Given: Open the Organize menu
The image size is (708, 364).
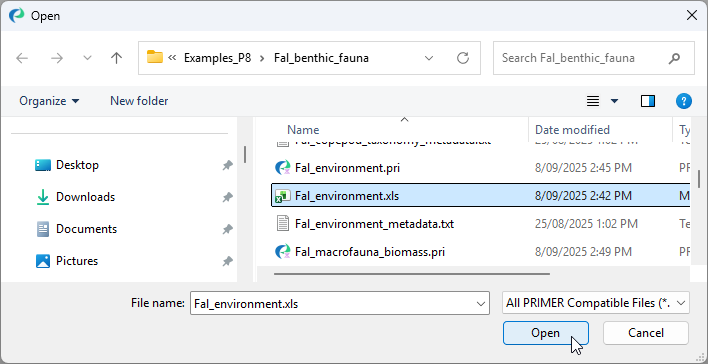Looking at the screenshot, I should tap(49, 101).
